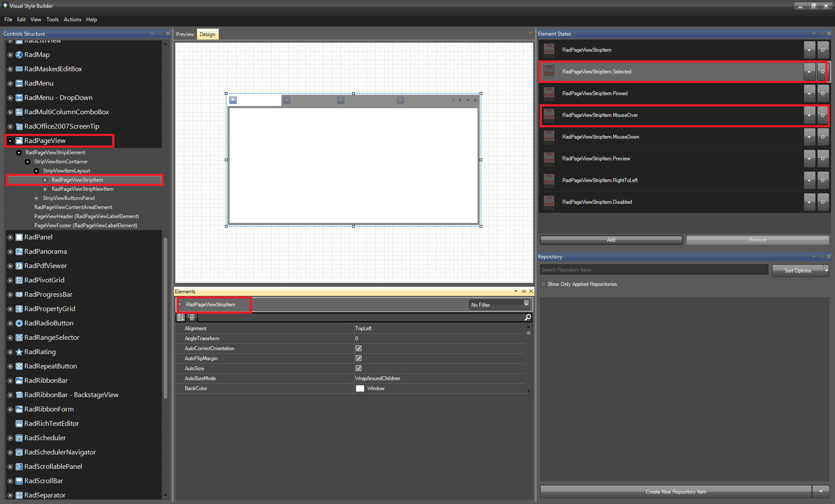835x504 pixels.
Task: Expand the StripViewButtonsPanel tree node
Action: [37, 198]
